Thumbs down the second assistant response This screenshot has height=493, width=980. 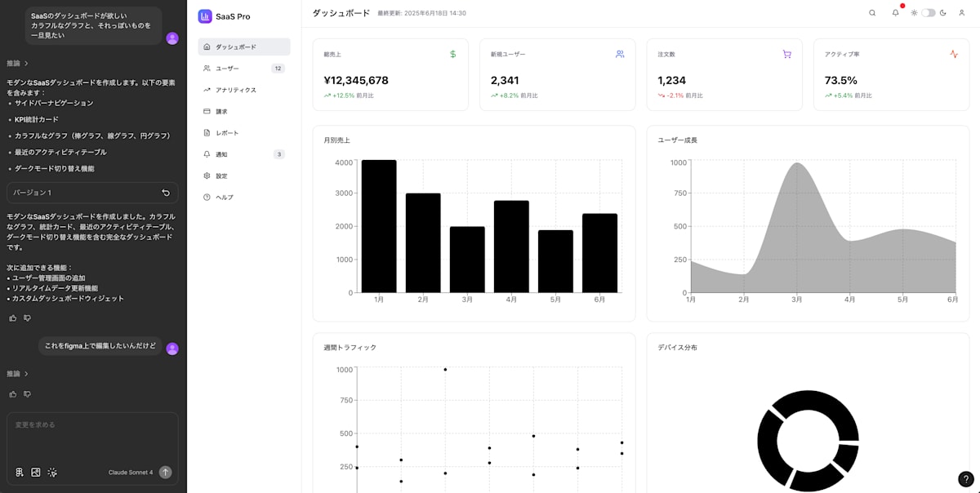27,393
